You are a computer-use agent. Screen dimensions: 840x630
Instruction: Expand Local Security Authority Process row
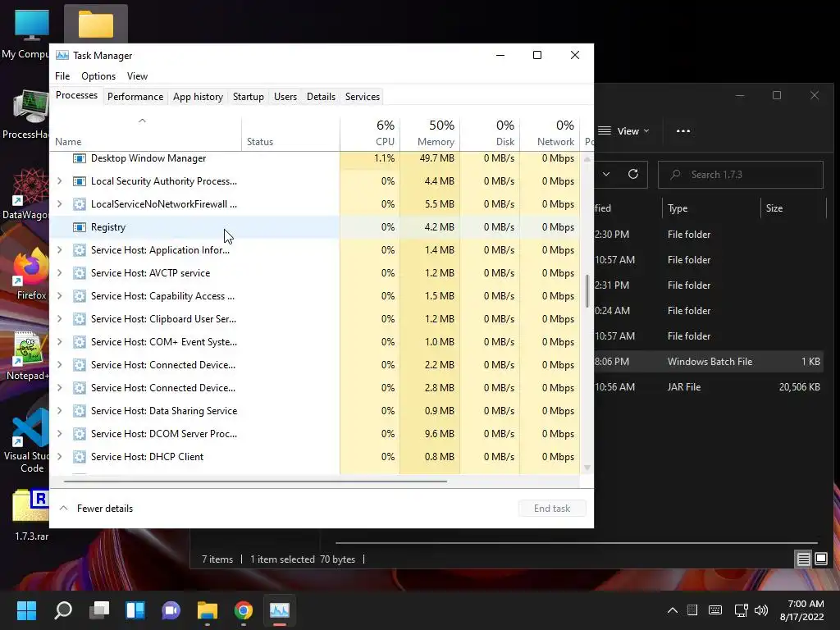[x=59, y=181]
